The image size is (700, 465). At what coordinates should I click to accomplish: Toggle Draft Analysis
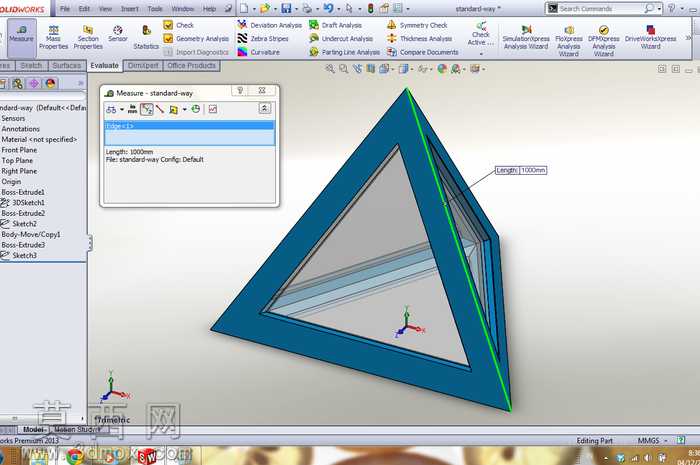tap(335, 25)
